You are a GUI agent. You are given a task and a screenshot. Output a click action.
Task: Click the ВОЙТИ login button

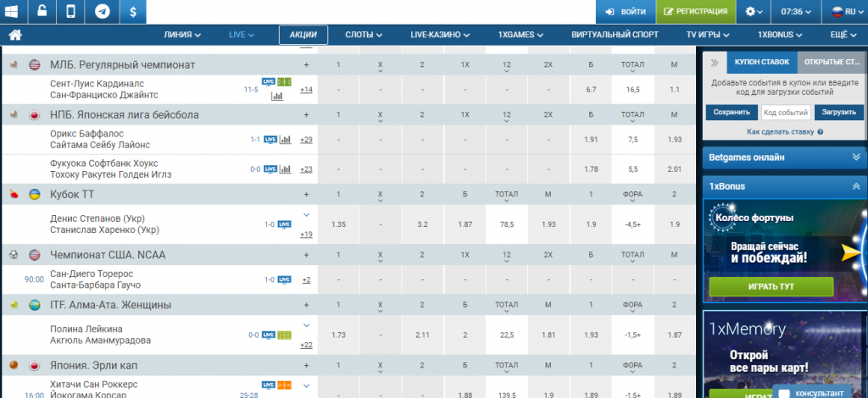[x=626, y=12]
